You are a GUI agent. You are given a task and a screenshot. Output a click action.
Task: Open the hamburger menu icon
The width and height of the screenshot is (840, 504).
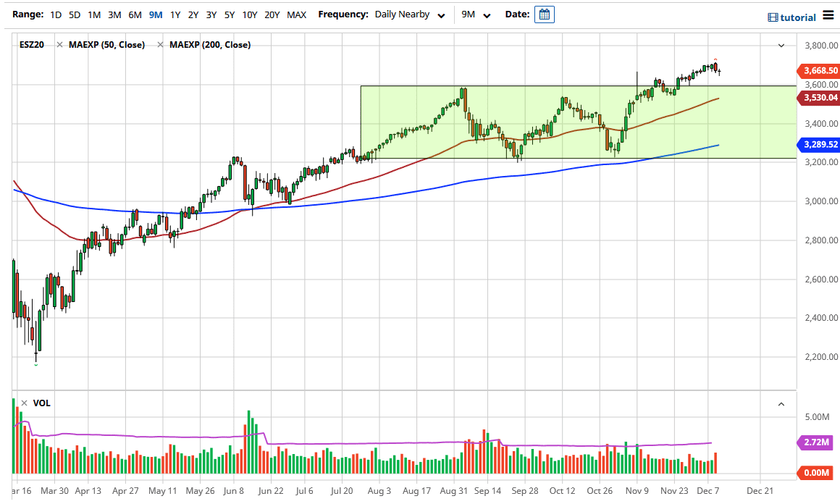[828, 16]
